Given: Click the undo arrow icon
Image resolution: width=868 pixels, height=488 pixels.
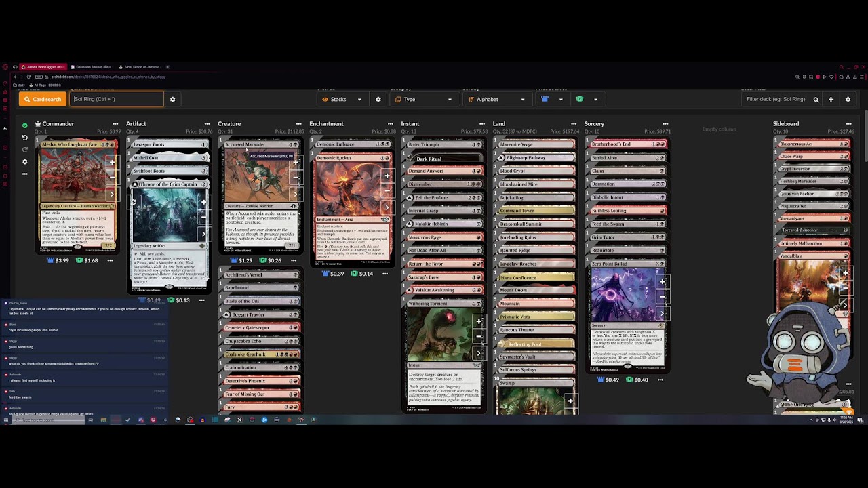Looking at the screenshot, I should click(25, 138).
